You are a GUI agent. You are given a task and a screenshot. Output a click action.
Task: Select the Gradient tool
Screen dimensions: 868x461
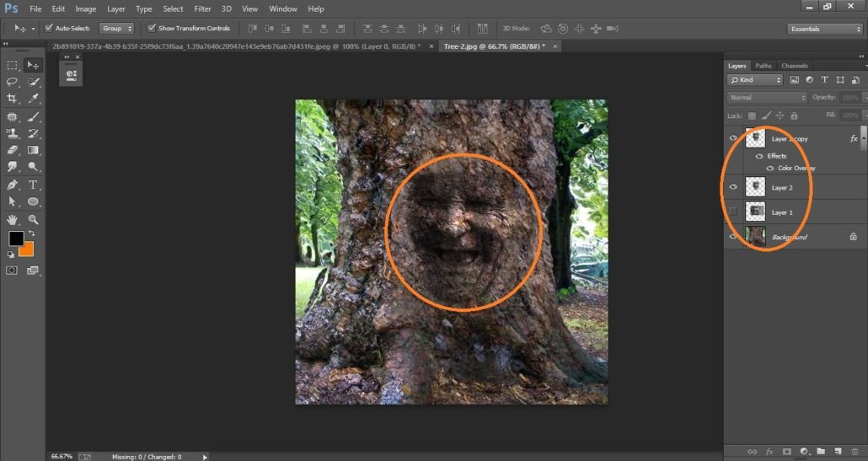point(33,150)
